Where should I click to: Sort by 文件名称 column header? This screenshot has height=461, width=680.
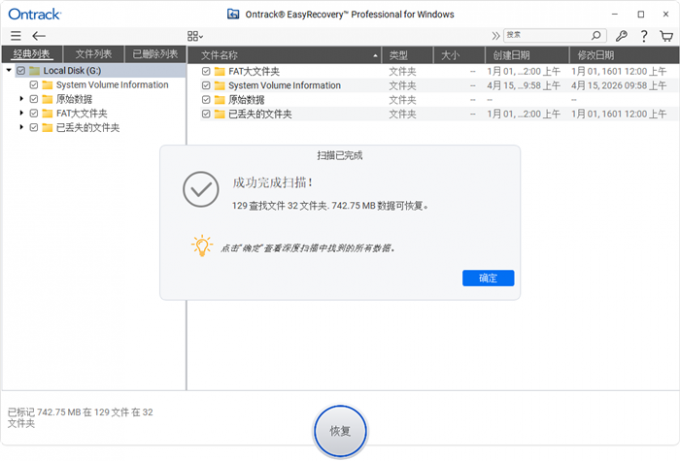(284, 55)
